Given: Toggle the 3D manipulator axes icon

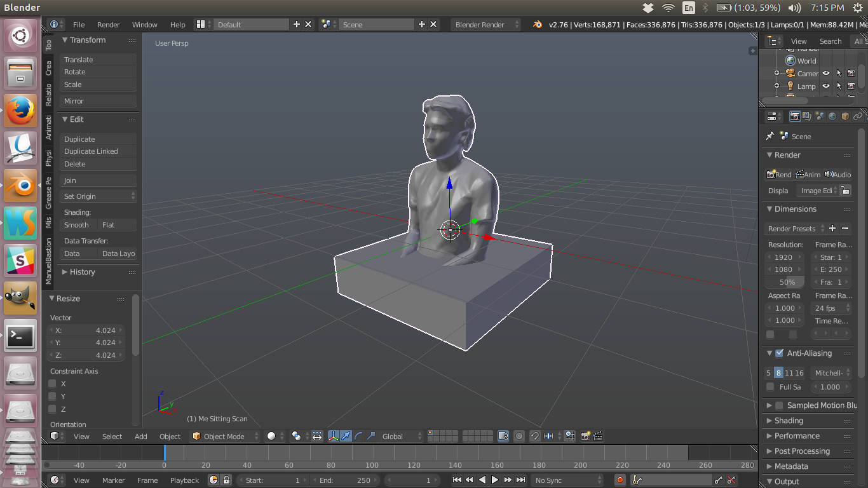Looking at the screenshot, I should (334, 436).
